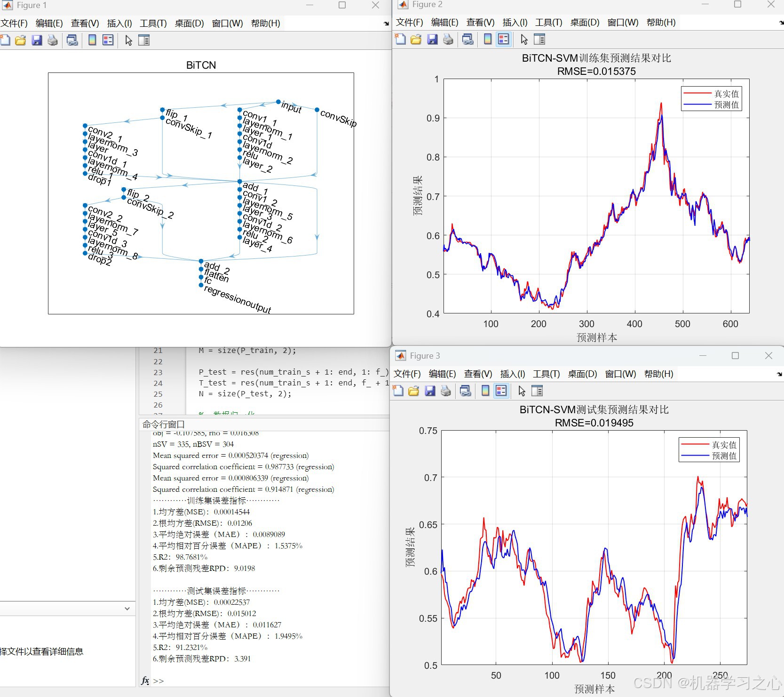Open 编辑(E) menu in Figure 1
This screenshot has height=697, width=784.
tap(49, 24)
